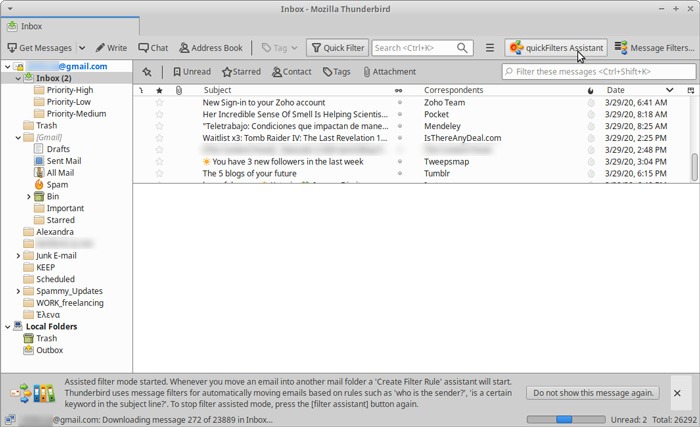The width and height of the screenshot is (700, 427).
Task: Open the Spam folder
Action: coord(57,184)
